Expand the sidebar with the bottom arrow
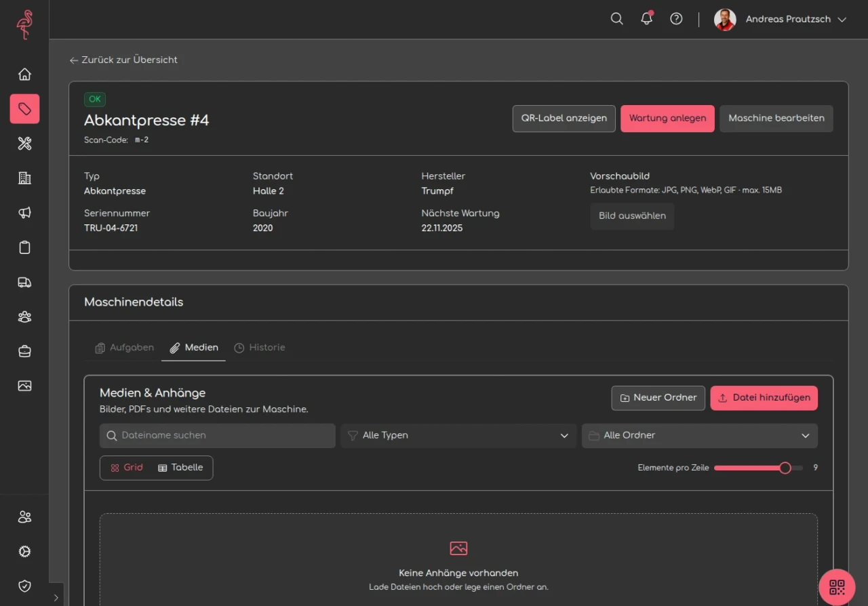868x606 pixels. tap(56, 598)
